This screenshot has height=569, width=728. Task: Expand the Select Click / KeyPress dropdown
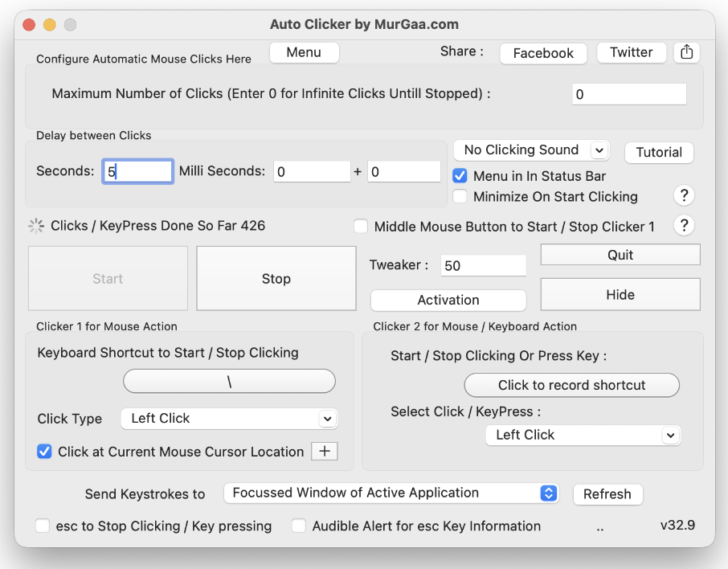pyautogui.click(x=583, y=435)
